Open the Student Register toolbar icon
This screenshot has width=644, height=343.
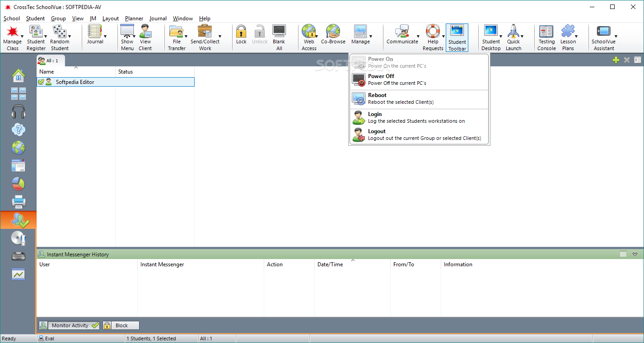[x=35, y=32]
